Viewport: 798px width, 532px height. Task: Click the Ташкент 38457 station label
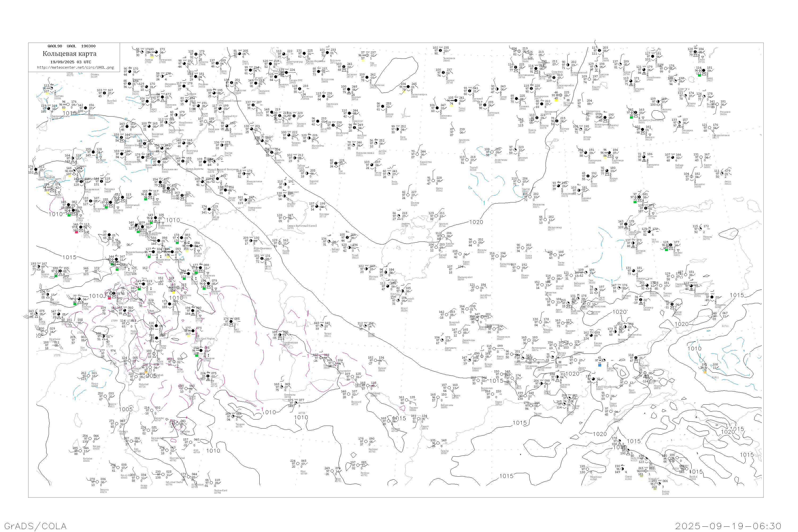(x=570, y=332)
